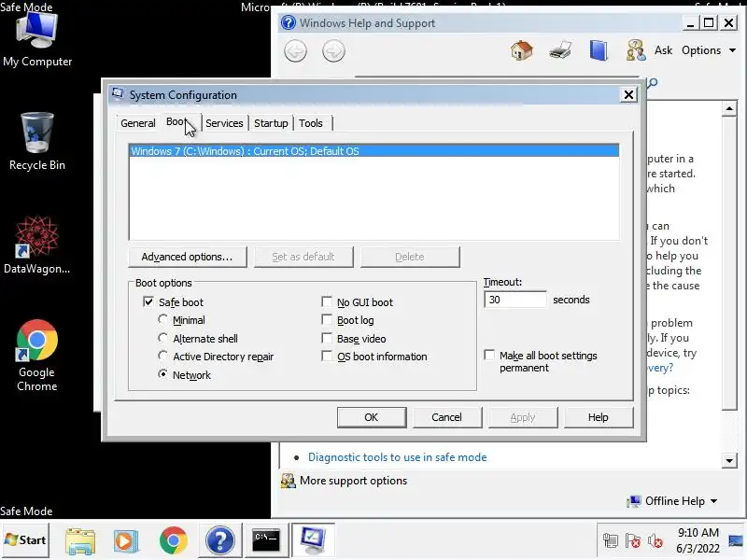Click the network tray icon
The height and width of the screenshot is (560, 747).
tap(611, 541)
